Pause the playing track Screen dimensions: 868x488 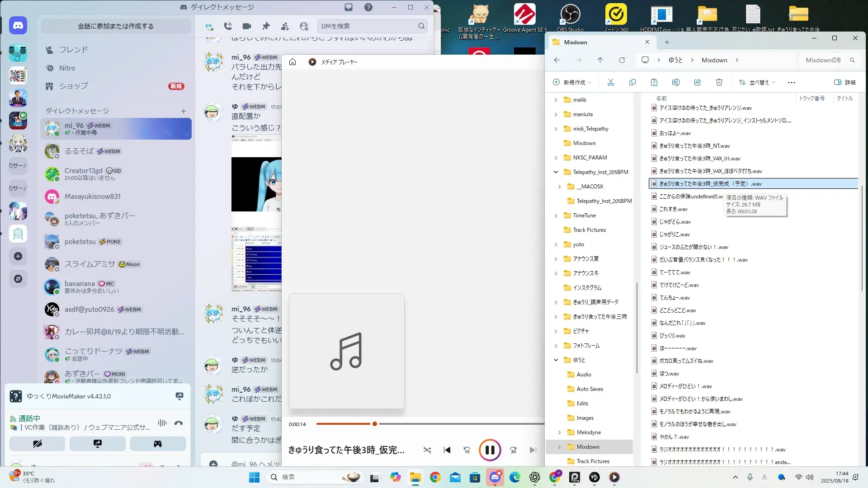click(490, 450)
